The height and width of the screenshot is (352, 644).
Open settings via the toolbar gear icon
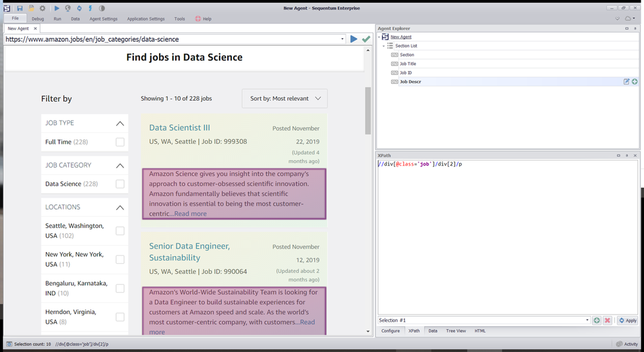tap(43, 8)
